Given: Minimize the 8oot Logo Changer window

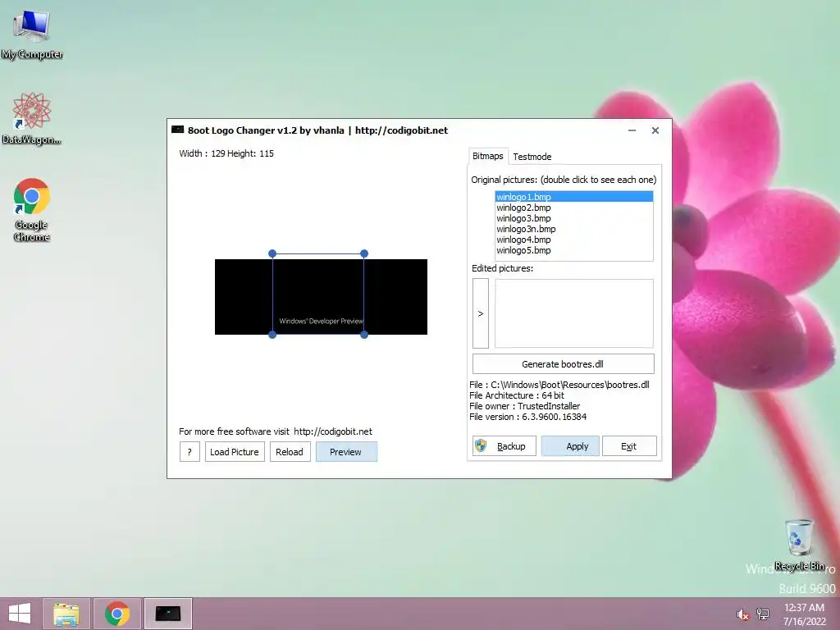Looking at the screenshot, I should [632, 130].
